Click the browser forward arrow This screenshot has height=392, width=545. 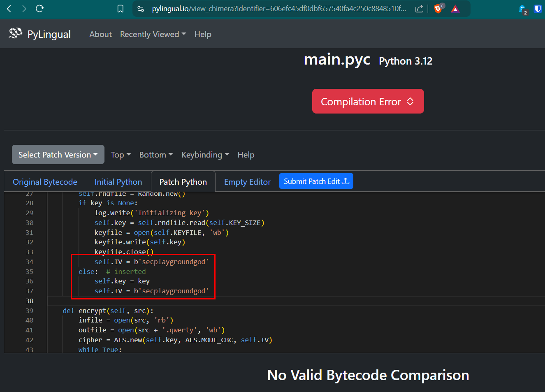click(24, 9)
